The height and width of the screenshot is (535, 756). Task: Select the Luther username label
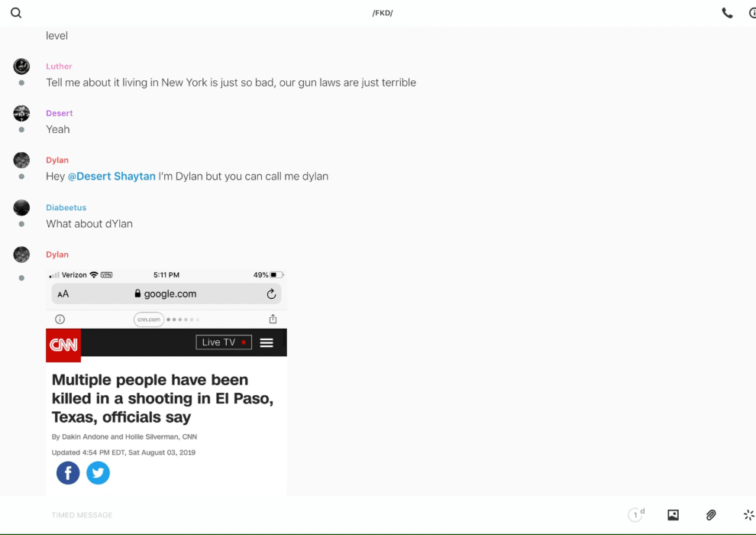tap(59, 66)
